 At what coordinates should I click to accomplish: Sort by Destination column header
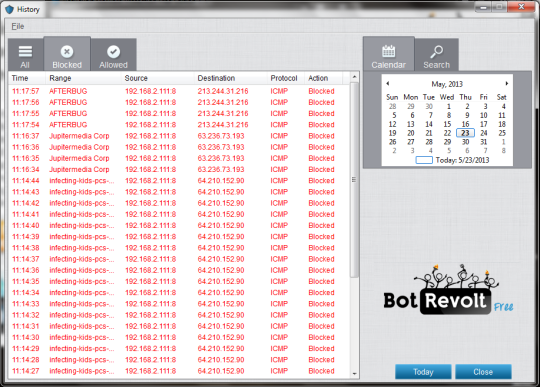click(x=230, y=78)
